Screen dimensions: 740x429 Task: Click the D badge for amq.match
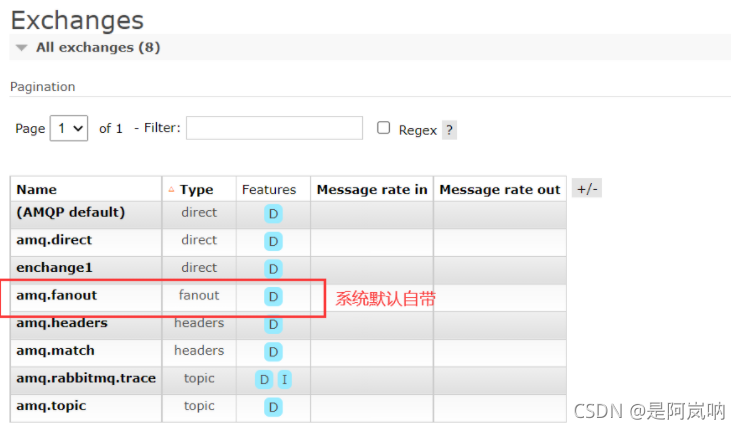point(273,352)
